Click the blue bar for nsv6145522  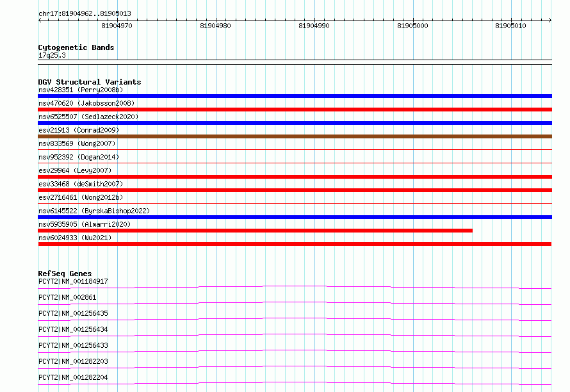pos(295,217)
